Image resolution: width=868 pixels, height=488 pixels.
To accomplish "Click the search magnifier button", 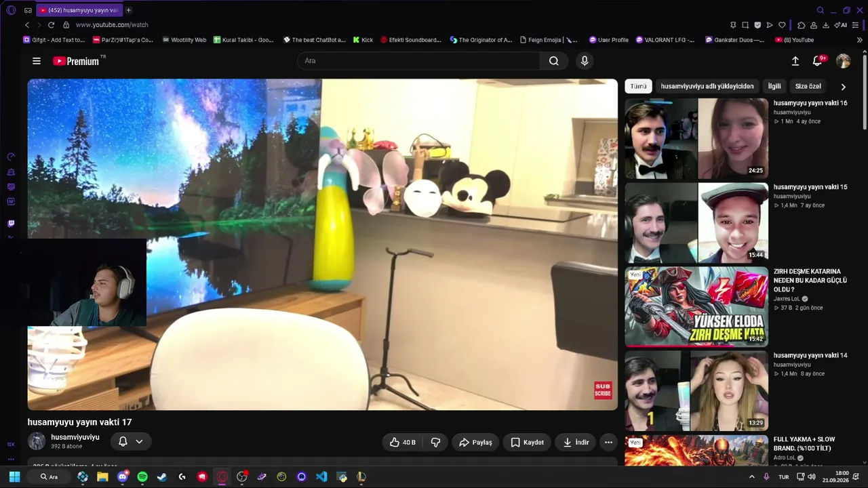I will (x=554, y=61).
